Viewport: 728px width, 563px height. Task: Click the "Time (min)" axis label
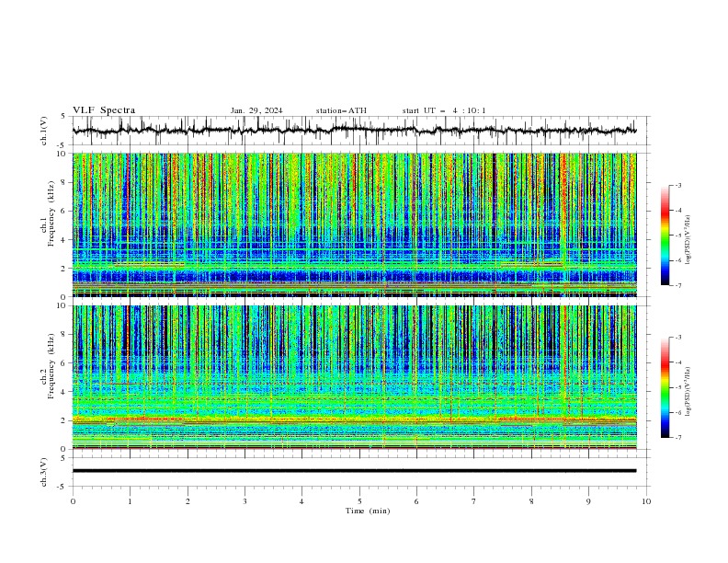(x=368, y=511)
